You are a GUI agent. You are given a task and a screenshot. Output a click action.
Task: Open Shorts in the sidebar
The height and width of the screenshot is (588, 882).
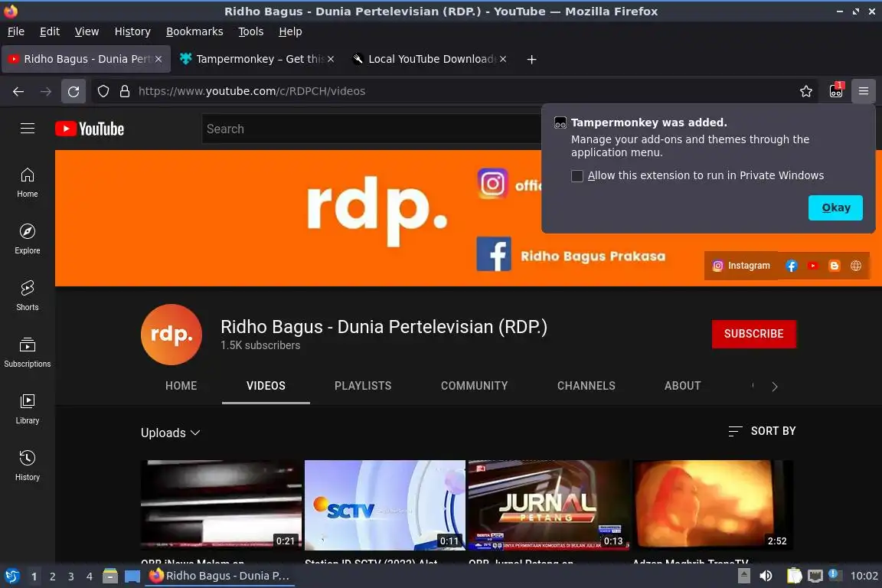27,296
